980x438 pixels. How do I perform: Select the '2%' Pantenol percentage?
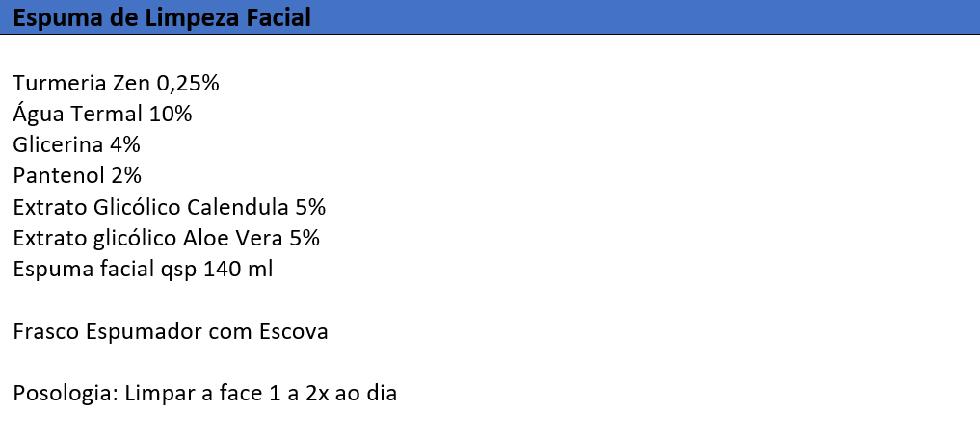[x=126, y=176]
